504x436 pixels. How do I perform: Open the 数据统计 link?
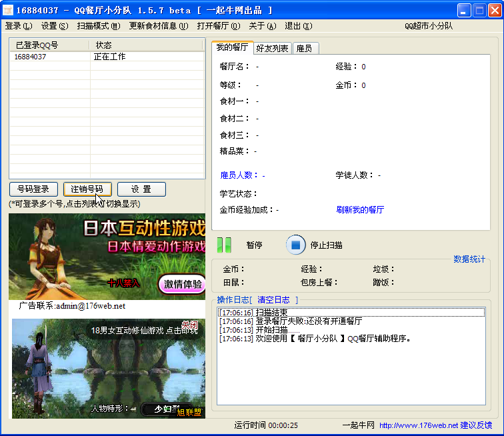click(469, 259)
